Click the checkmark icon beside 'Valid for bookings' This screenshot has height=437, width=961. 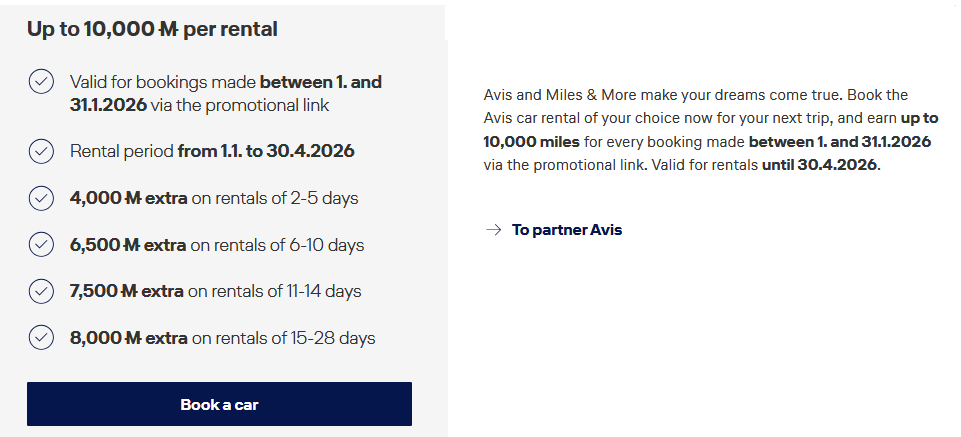tap(41, 82)
